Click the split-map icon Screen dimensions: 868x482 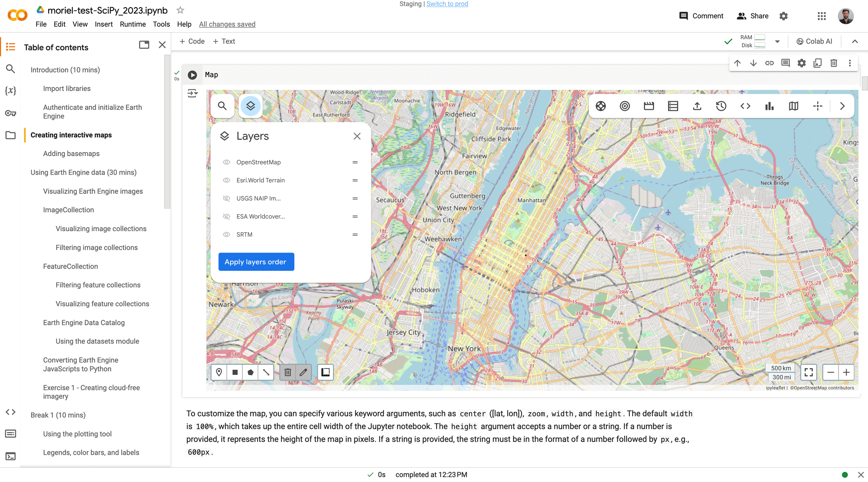tap(794, 106)
